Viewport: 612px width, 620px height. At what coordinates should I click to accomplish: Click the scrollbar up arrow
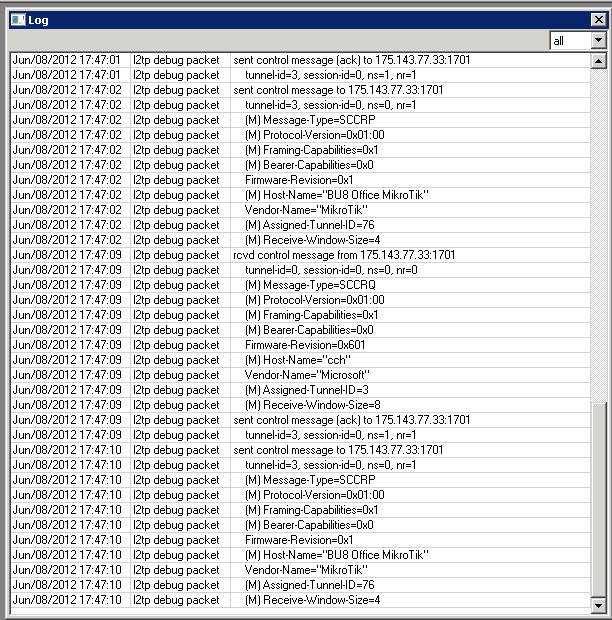(x=599, y=61)
